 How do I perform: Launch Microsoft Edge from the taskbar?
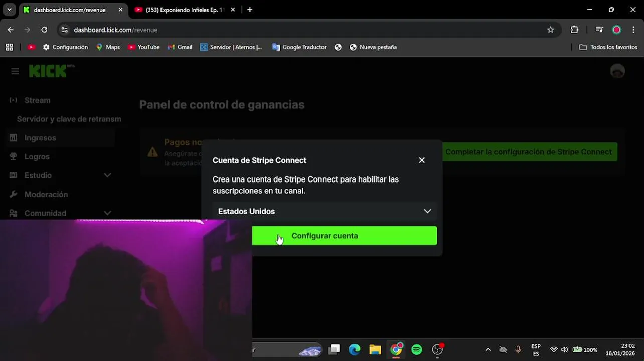355,349
